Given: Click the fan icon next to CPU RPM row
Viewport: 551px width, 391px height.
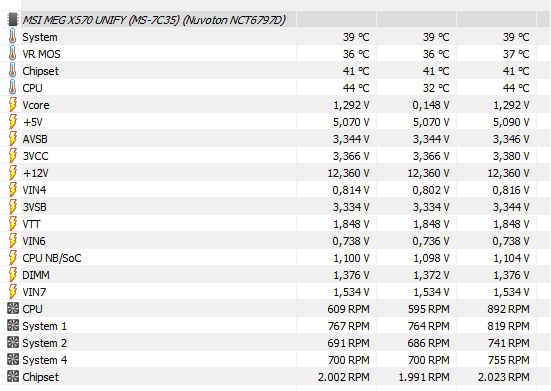Looking at the screenshot, I should 13,308.
